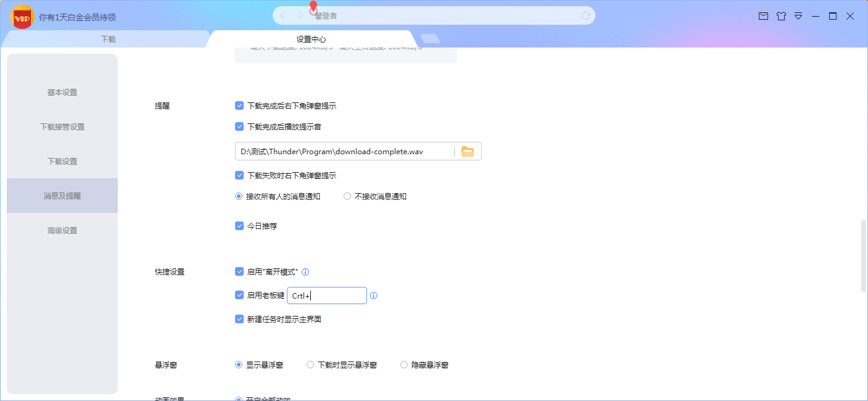Uncheck 下载完成后播放提示音
This screenshot has height=401, width=868.
click(239, 126)
